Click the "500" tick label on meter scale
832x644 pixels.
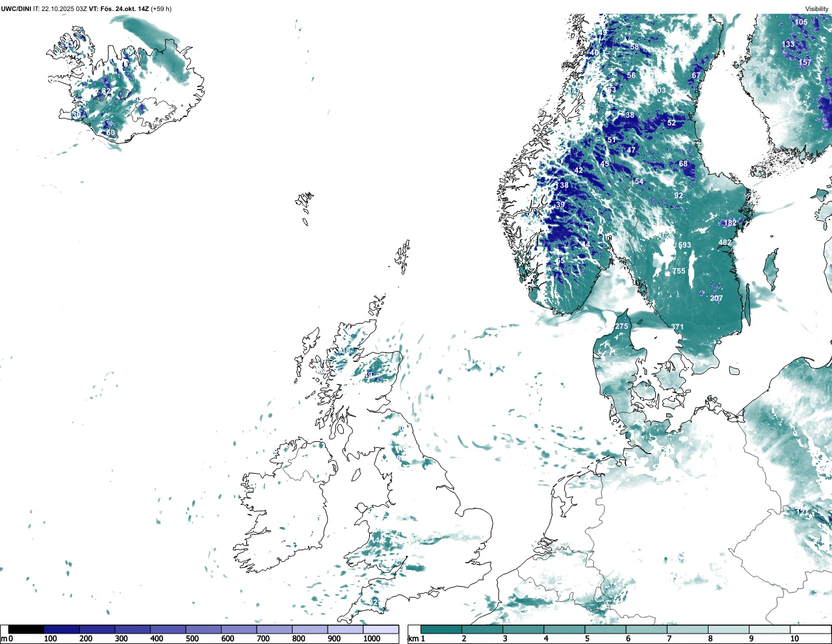click(x=192, y=639)
